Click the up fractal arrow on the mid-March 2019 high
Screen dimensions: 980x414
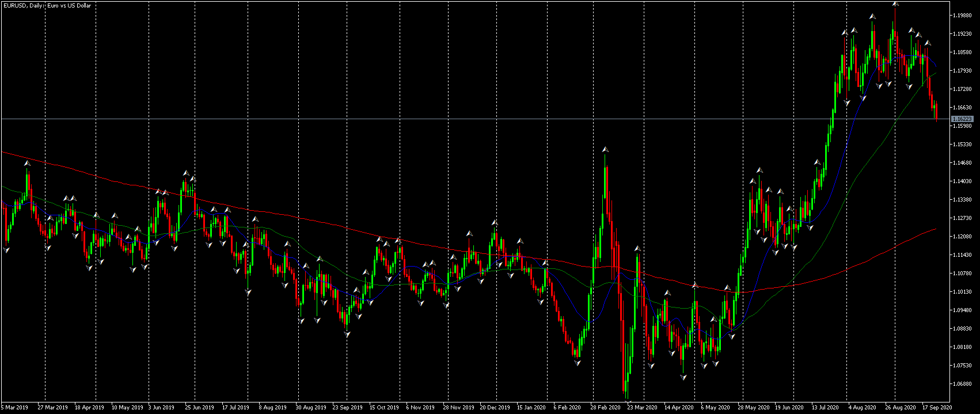coord(27,164)
